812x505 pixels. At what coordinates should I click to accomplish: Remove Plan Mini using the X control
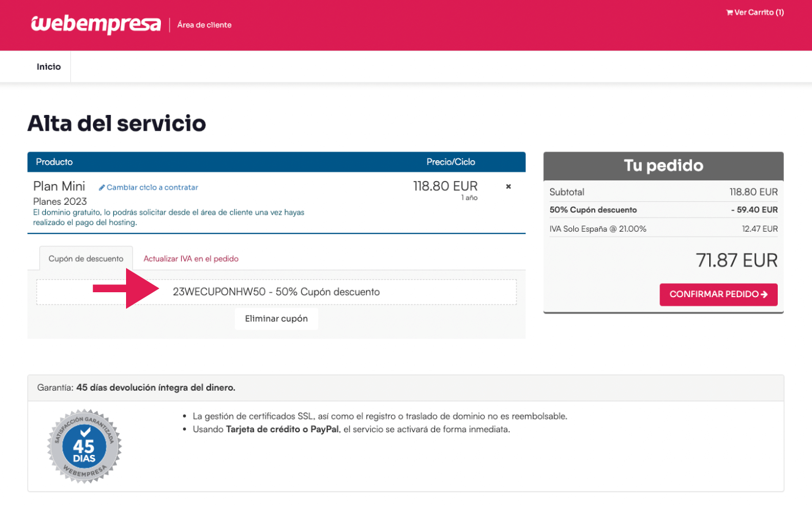[508, 186]
